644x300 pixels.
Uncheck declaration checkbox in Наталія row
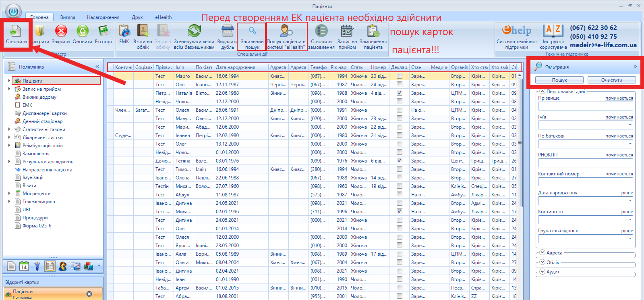(x=400, y=93)
